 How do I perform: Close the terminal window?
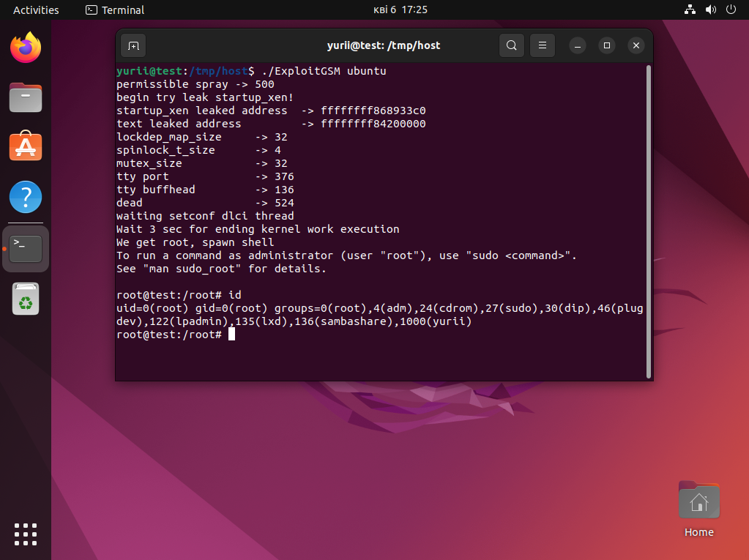636,45
